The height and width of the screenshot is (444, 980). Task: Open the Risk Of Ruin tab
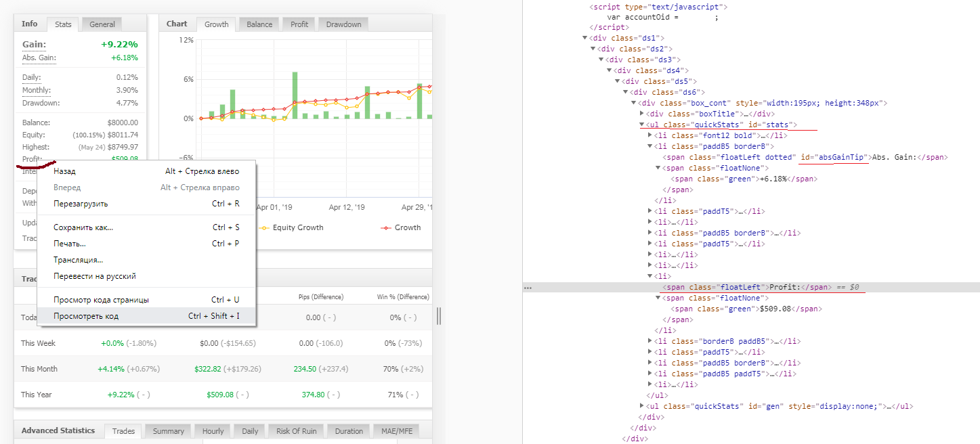(296, 431)
